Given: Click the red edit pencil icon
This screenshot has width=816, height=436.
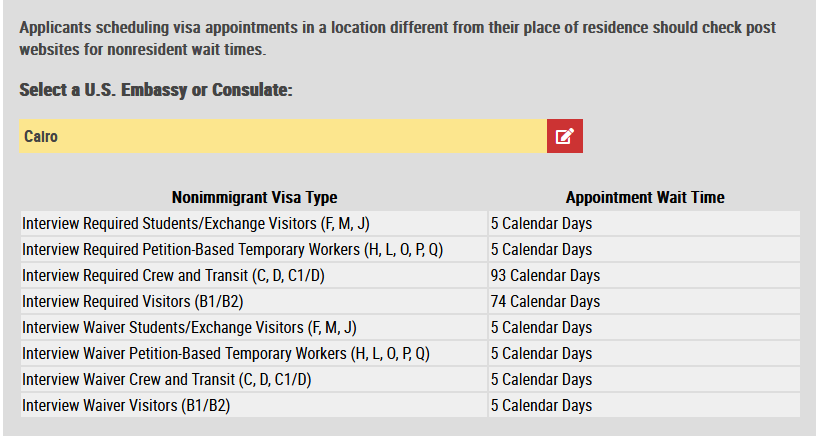Looking at the screenshot, I should (565, 136).
